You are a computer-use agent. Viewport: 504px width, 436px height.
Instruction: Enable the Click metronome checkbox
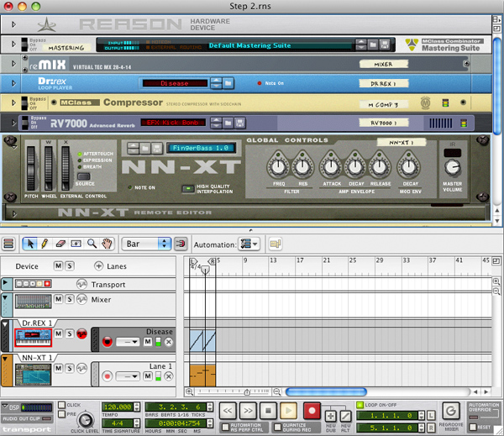click(x=61, y=405)
